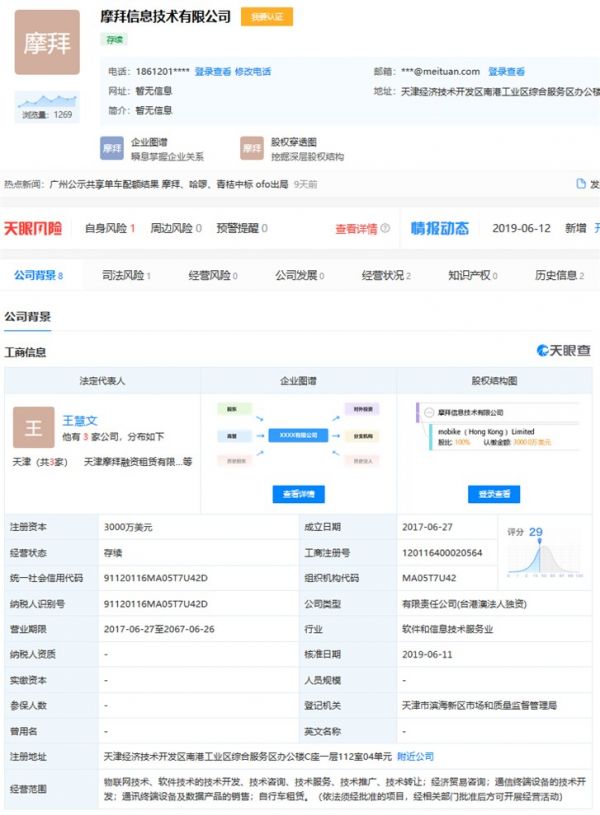Click the 摩拜 company logo thumbnail

click(x=47, y=43)
